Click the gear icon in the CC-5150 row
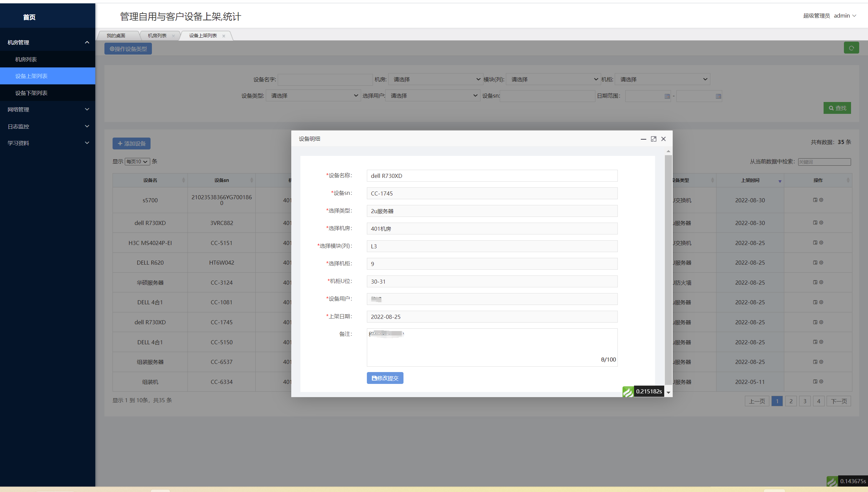The image size is (868, 492). point(821,342)
